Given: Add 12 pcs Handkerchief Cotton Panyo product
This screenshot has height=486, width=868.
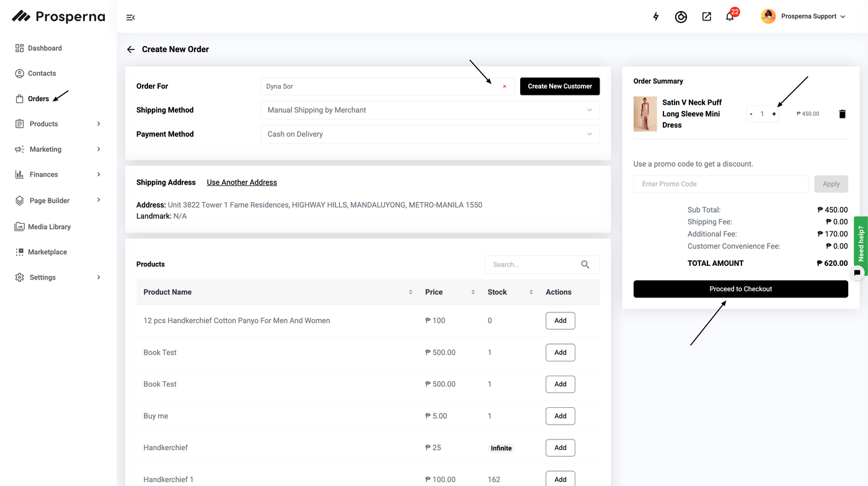Looking at the screenshot, I should 560,321.
